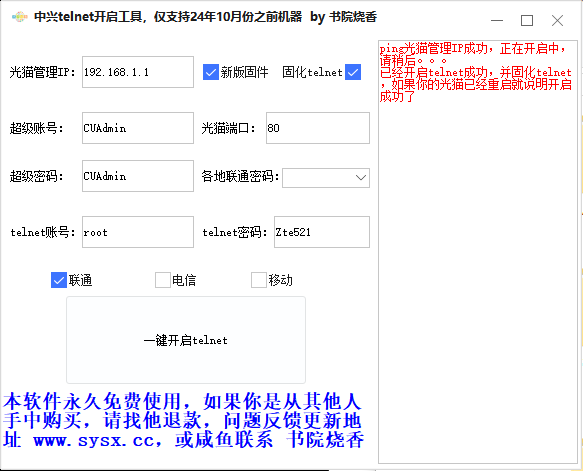Click the red log output panel
583x471 pixels.
point(478,252)
